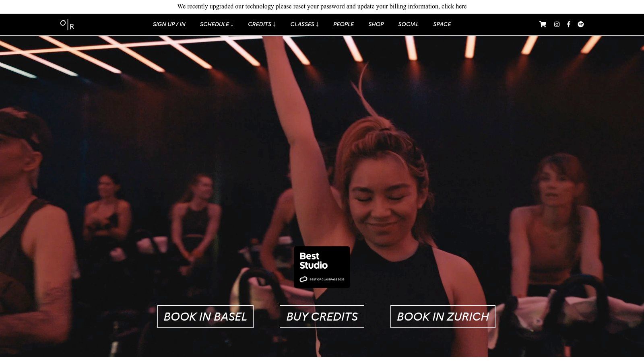The image size is (644, 362).
Task: Open the Spotify profile icon
Action: [580, 25]
